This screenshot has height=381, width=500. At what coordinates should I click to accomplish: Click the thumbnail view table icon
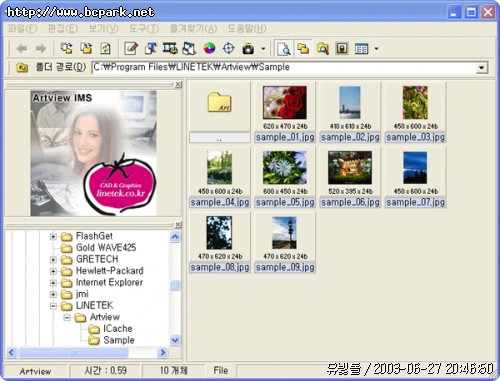tap(362, 49)
